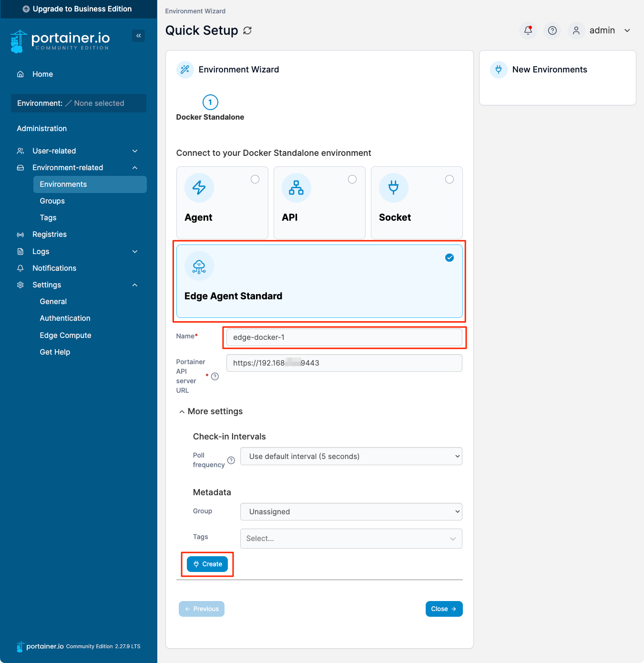Click the Notifications bell icon in the sidebar

20,268
